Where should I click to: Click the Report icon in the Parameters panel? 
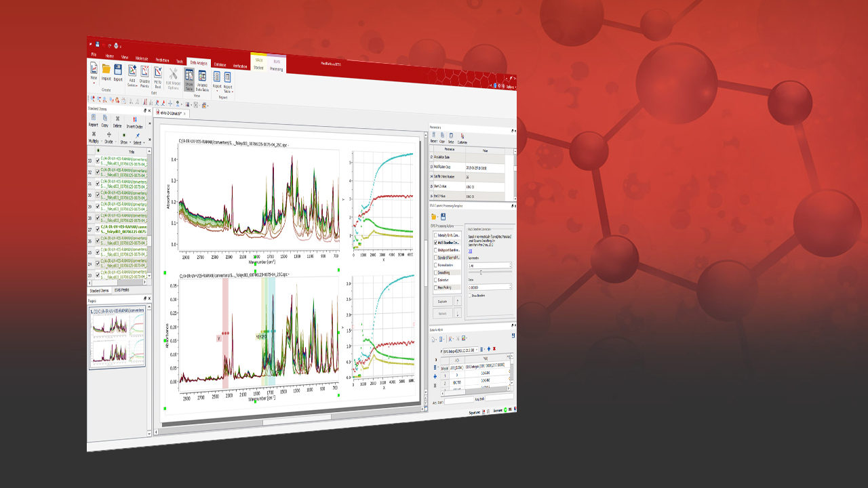pyautogui.click(x=433, y=135)
